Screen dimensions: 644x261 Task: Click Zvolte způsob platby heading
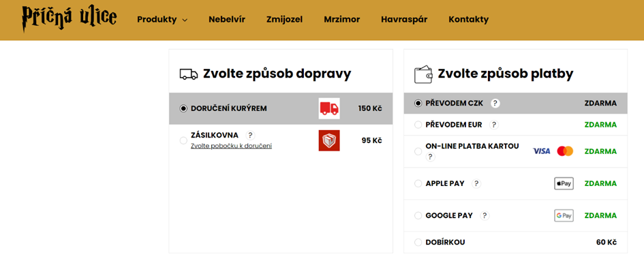[x=506, y=74]
